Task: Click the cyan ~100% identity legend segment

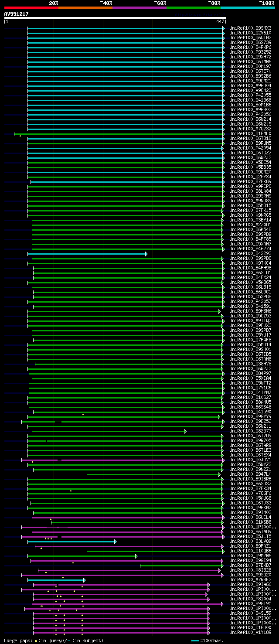Action: point(248,8)
